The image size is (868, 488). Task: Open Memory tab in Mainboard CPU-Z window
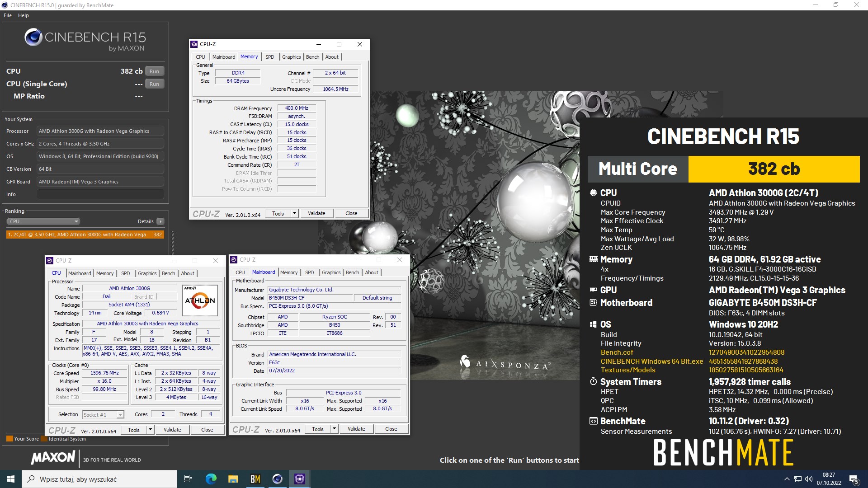[x=289, y=272]
